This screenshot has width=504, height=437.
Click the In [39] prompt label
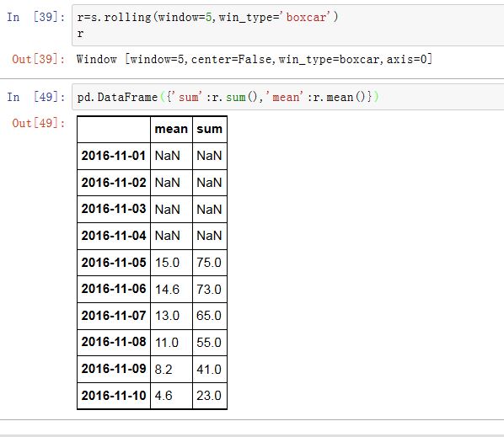click(x=36, y=17)
